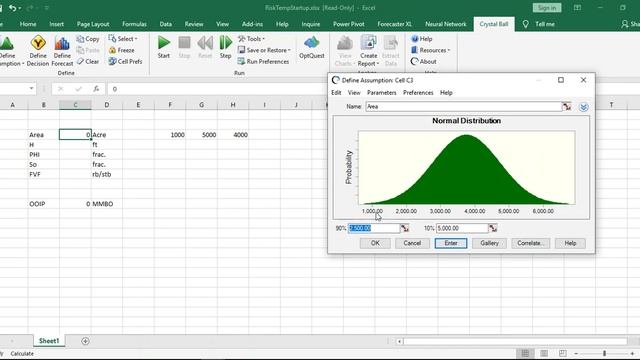Image resolution: width=640 pixels, height=360 pixels.
Task: Click the Help button in dialog
Action: [570, 243]
